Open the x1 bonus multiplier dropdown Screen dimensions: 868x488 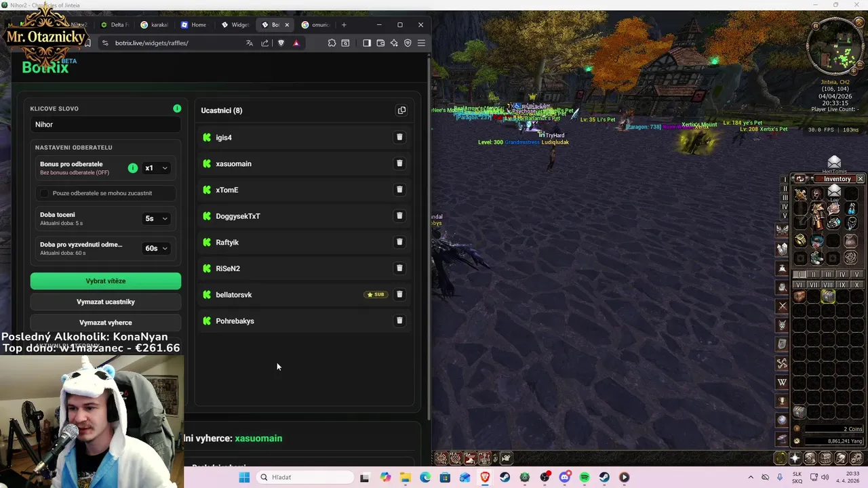click(x=156, y=168)
